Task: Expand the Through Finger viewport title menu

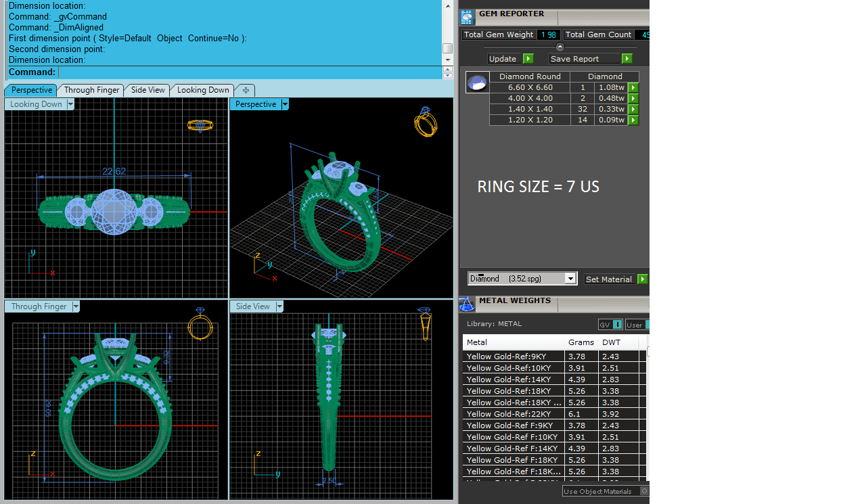Action: (x=76, y=306)
